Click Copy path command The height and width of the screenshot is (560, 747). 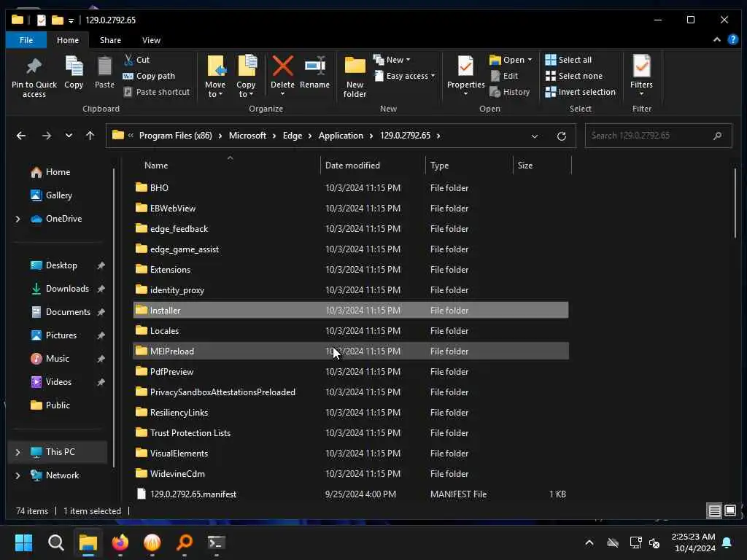click(x=149, y=76)
